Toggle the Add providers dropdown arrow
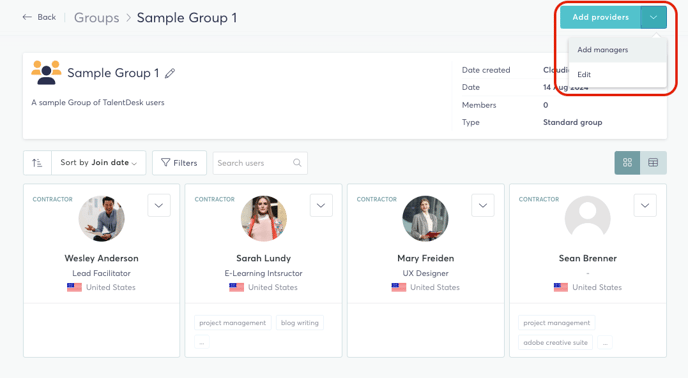Viewport: 688px width, 378px height. point(653,17)
